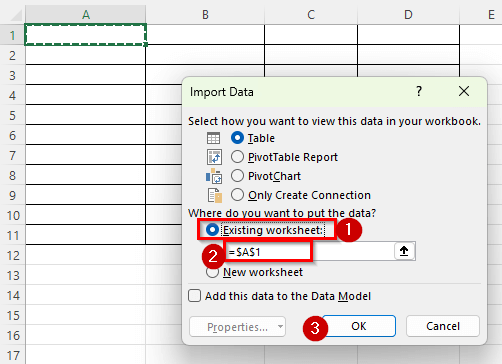The height and width of the screenshot is (364, 502).
Task: Cancel the Import Data dialog
Action: coord(443,326)
